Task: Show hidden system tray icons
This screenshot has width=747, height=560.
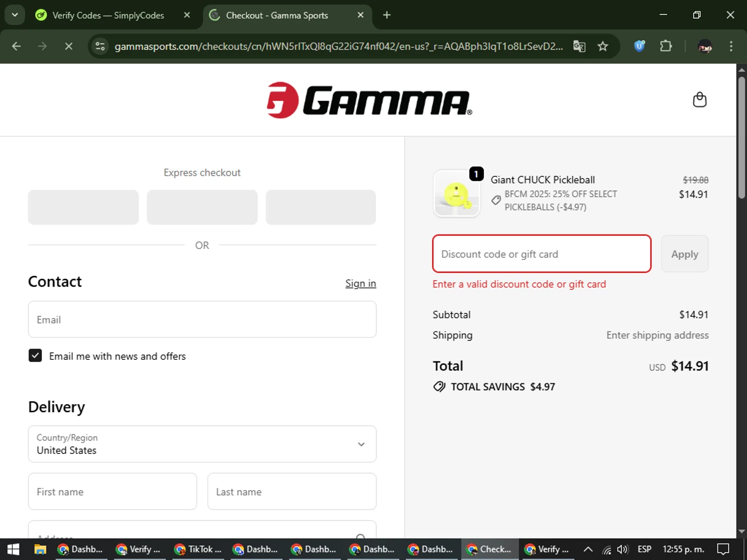Action: 588,549
